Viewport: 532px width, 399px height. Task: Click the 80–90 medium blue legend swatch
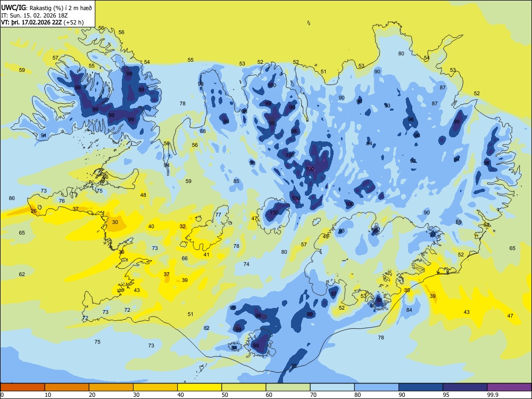pos(377,387)
